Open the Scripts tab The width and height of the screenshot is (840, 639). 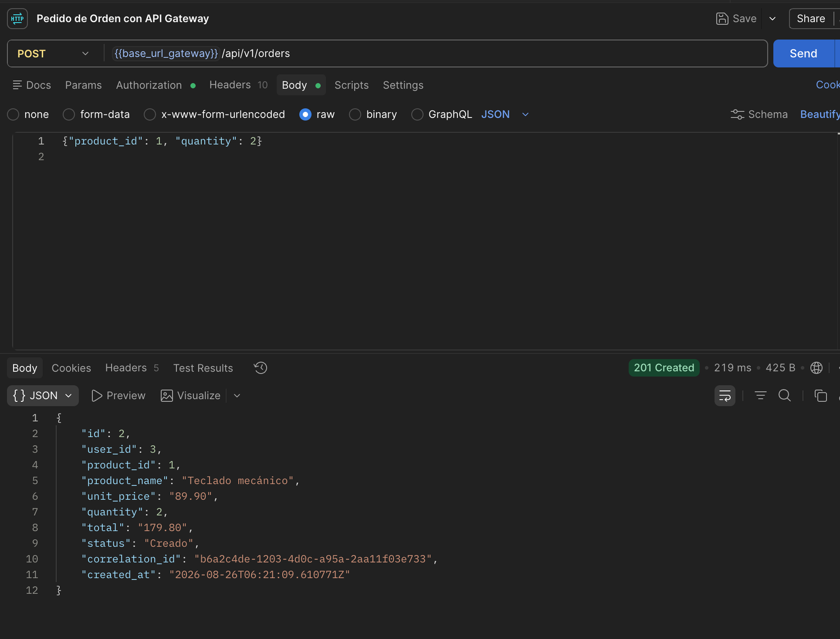click(x=352, y=85)
